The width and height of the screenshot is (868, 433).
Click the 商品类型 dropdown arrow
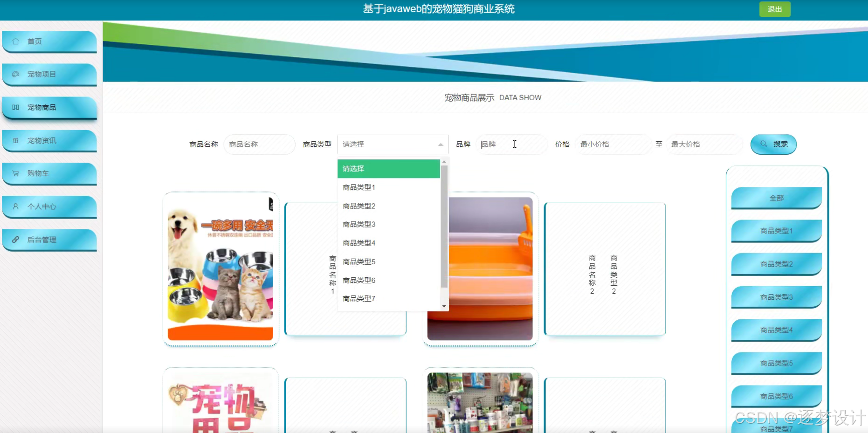point(441,144)
